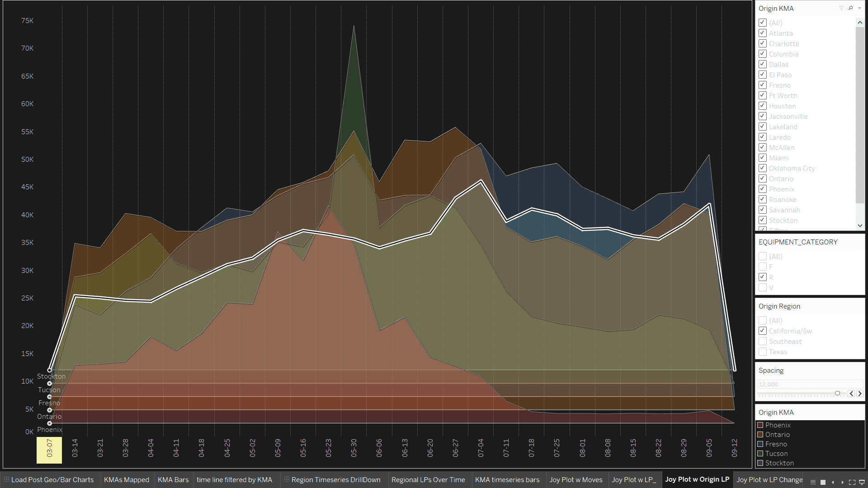This screenshot has width=868, height=488.
Task: Click the Spacing value field 12,000
Action: (810, 384)
